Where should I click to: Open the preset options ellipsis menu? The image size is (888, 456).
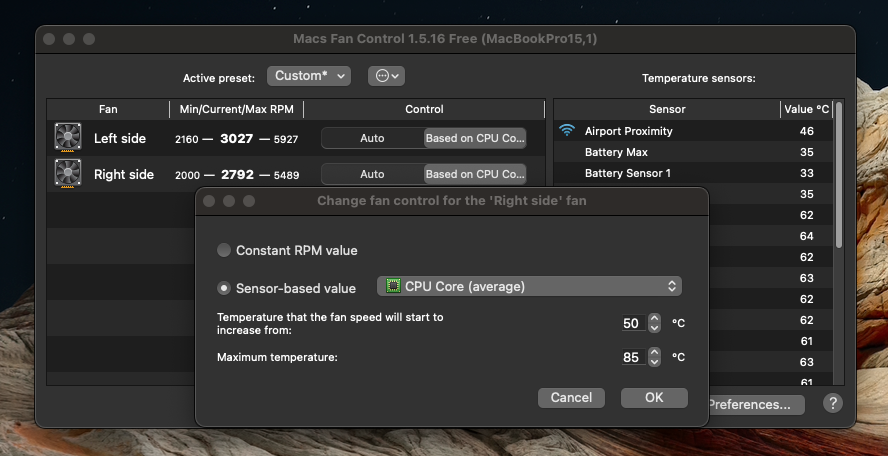tap(386, 76)
